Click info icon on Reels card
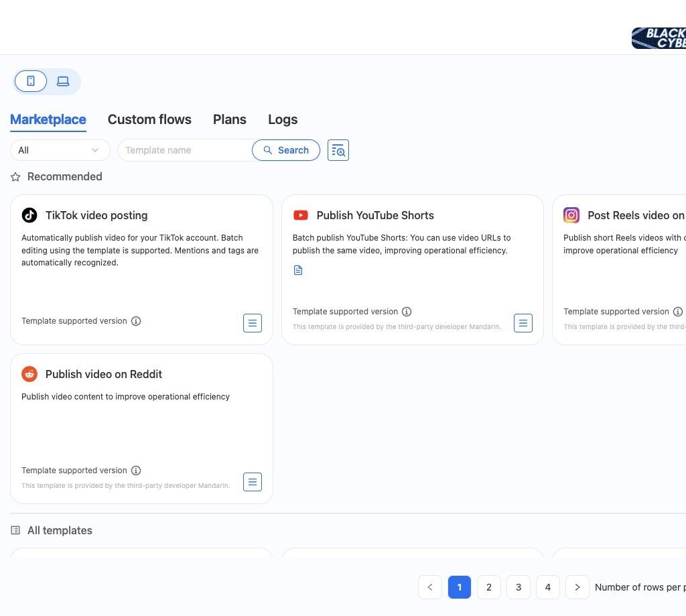The height and width of the screenshot is (616, 686). tap(678, 312)
